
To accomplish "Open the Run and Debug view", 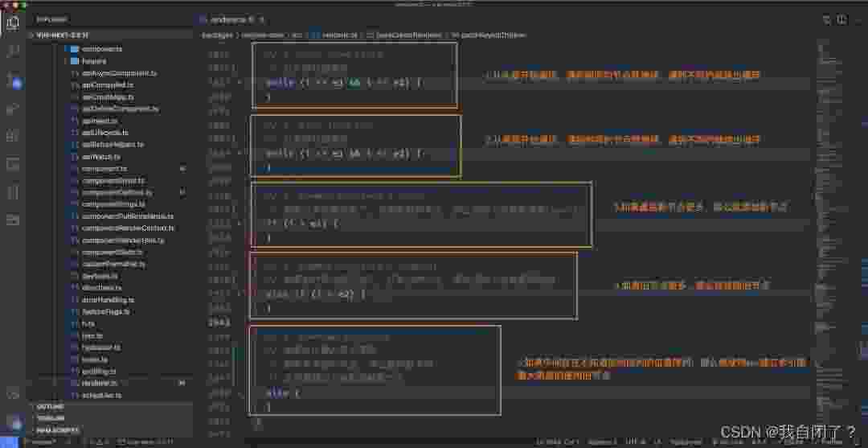I will point(14,109).
